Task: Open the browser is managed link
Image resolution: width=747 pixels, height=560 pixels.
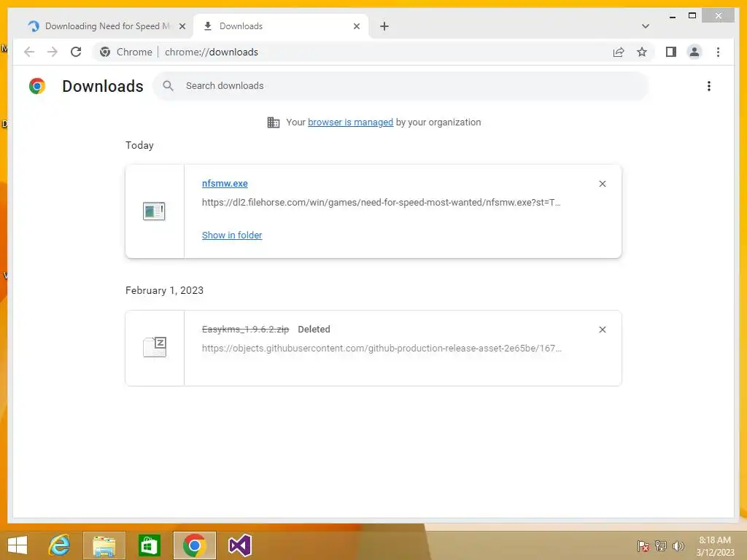Action: click(351, 122)
